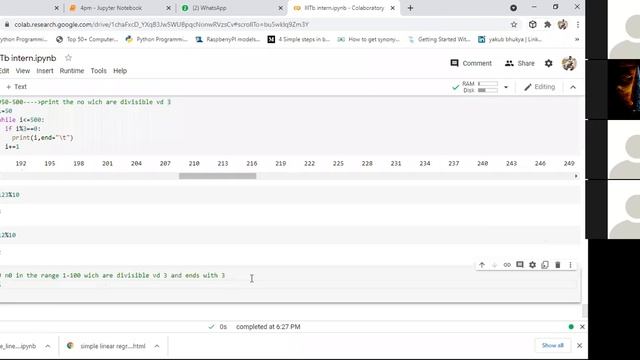The image size is (640, 360).
Task: Add a Text cell
Action: tap(16, 87)
